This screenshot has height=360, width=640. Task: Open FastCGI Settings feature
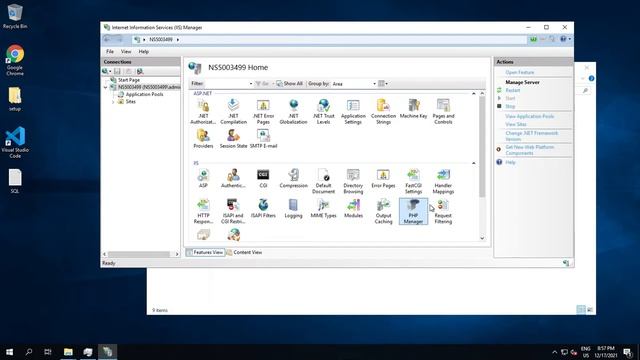click(x=413, y=181)
